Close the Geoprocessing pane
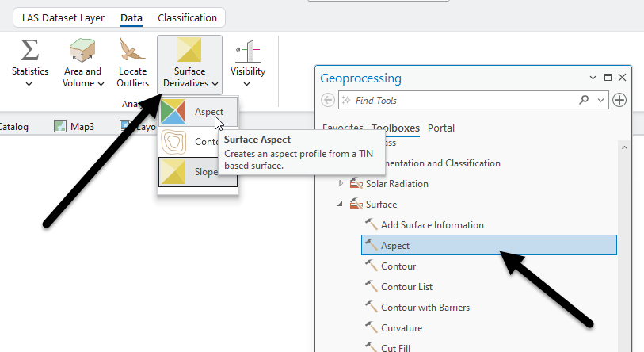The width and height of the screenshot is (644, 352). (x=622, y=78)
